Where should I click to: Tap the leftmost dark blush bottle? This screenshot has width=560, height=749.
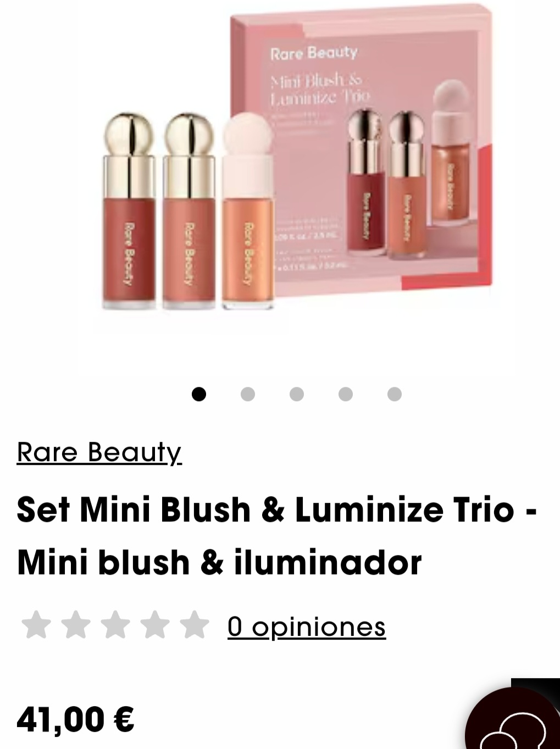(x=128, y=210)
